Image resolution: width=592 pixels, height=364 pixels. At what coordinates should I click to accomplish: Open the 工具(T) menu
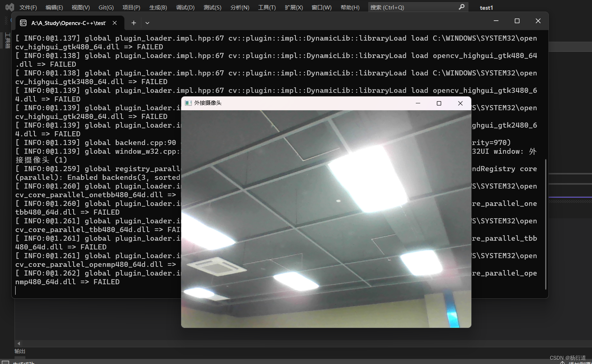point(267,7)
